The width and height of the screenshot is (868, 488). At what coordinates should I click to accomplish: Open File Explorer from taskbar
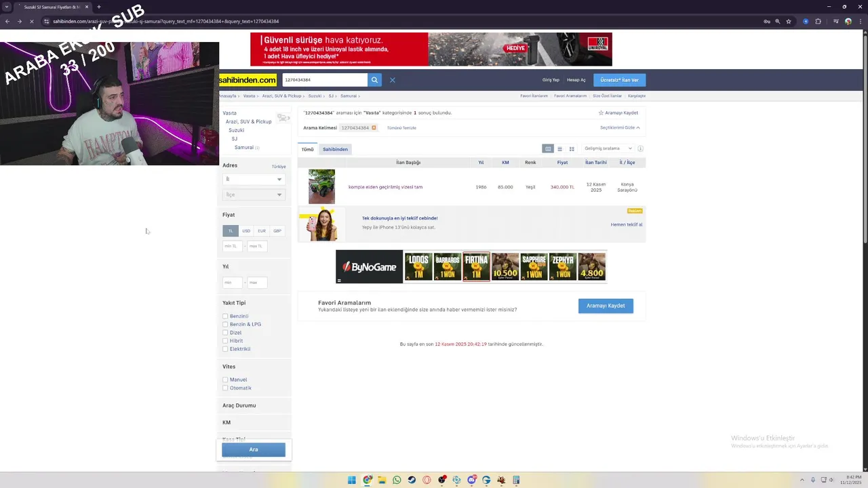pyautogui.click(x=382, y=480)
